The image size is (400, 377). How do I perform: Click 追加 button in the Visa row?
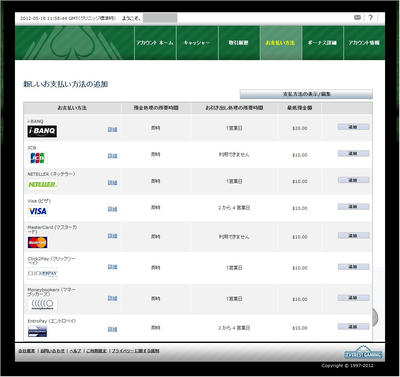tap(353, 207)
